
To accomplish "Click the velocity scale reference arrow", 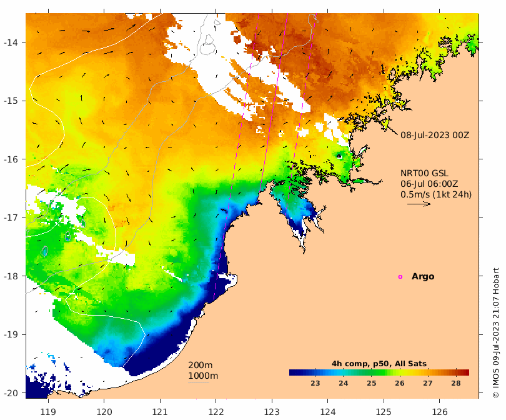I will coord(419,204).
